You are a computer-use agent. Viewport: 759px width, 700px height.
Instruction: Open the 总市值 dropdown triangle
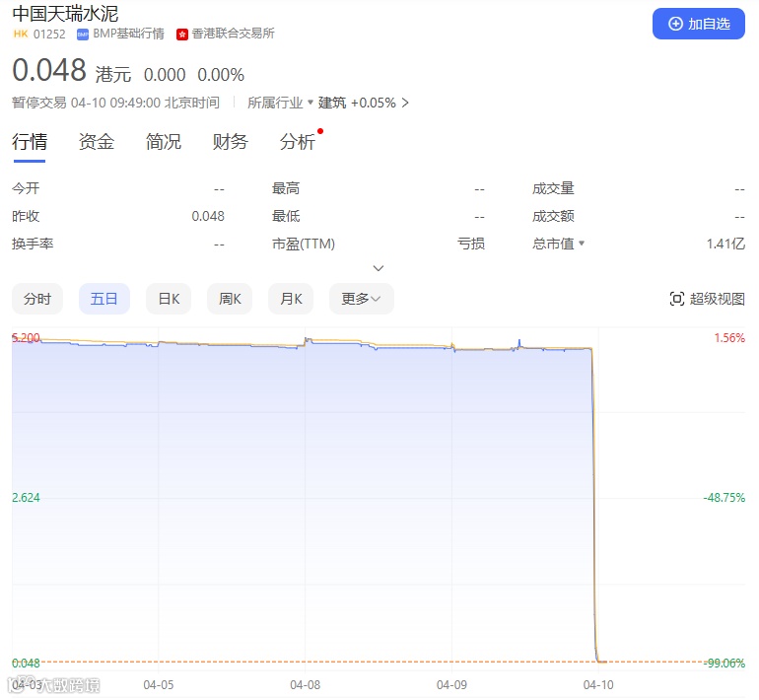(582, 243)
